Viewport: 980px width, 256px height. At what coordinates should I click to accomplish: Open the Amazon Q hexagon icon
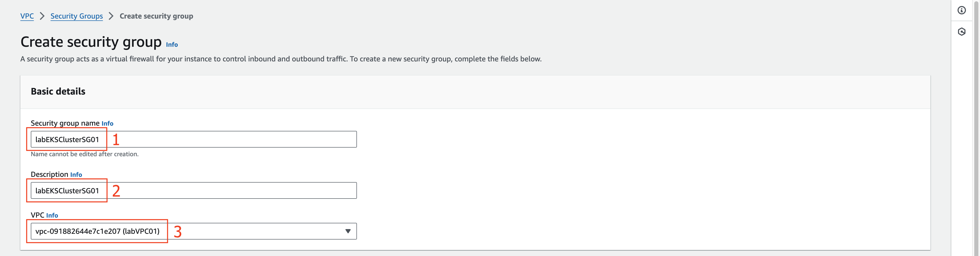coord(961,32)
